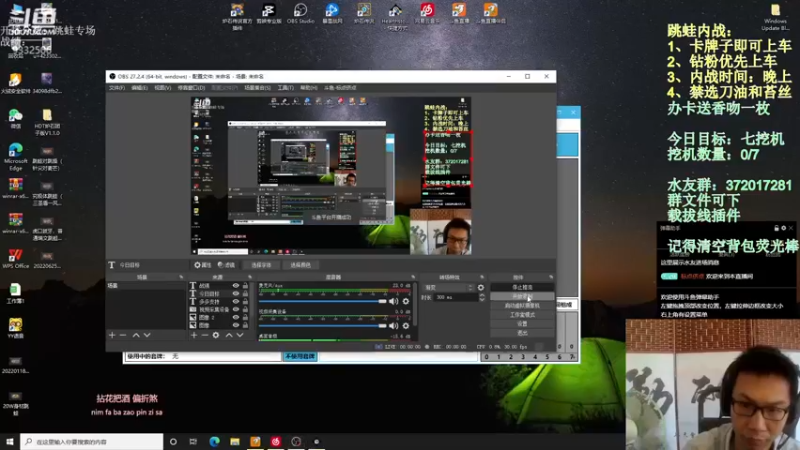This screenshot has height=450, width=800.
Task: Click the transition duration 300 ms stepper arrows
Action: point(482,297)
